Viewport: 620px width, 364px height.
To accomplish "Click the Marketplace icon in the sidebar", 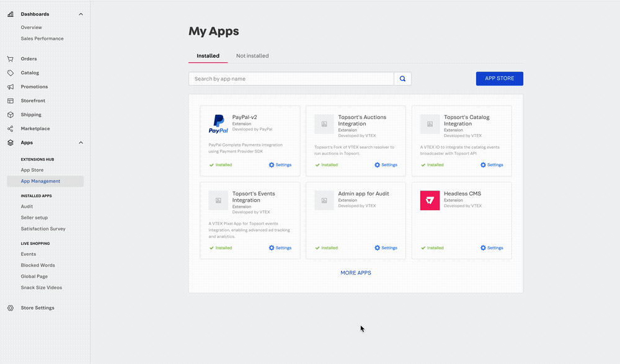I will pyautogui.click(x=10, y=128).
